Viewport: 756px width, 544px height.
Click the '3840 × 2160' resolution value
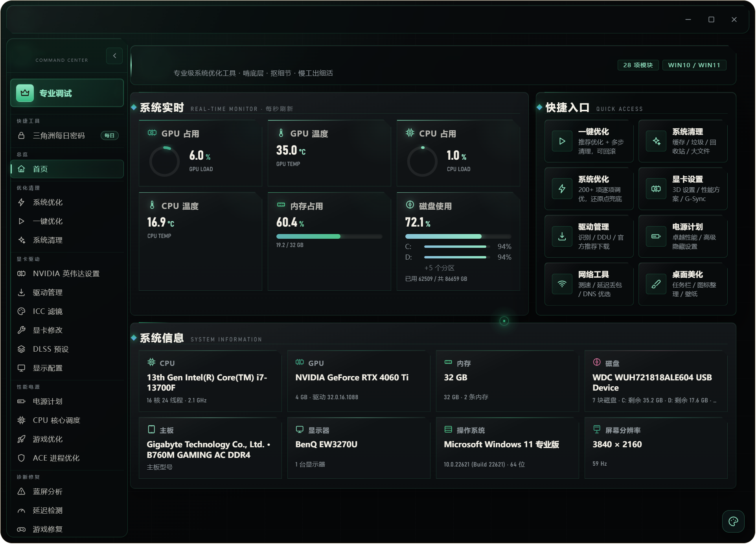[x=617, y=444]
